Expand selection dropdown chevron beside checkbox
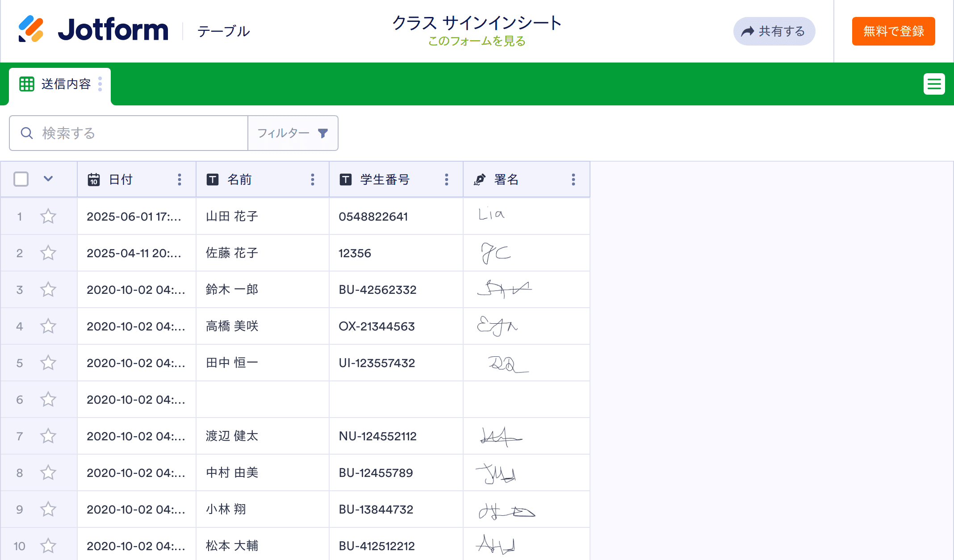This screenshot has width=954, height=560. [x=48, y=179]
